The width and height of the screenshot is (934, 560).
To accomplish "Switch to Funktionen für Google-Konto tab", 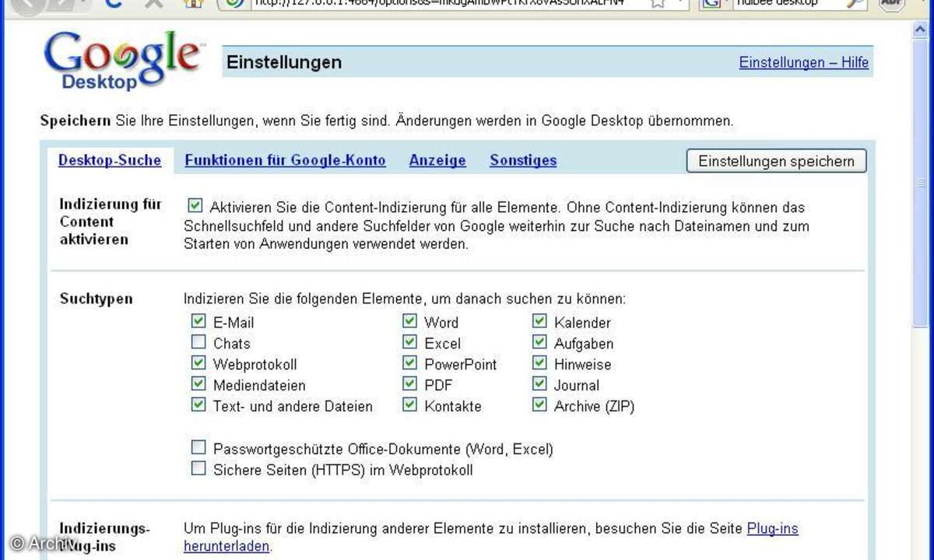I will tap(285, 160).
